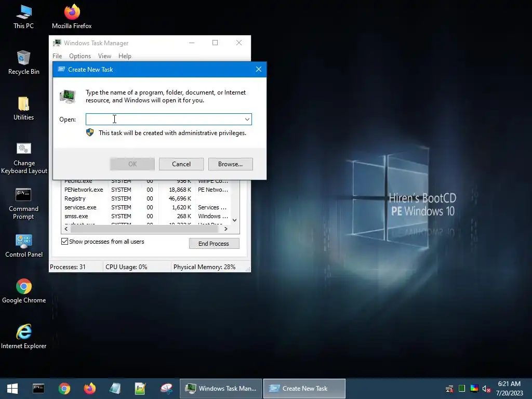
Task: Open the File menu in Task Manager
Action: click(x=57, y=56)
